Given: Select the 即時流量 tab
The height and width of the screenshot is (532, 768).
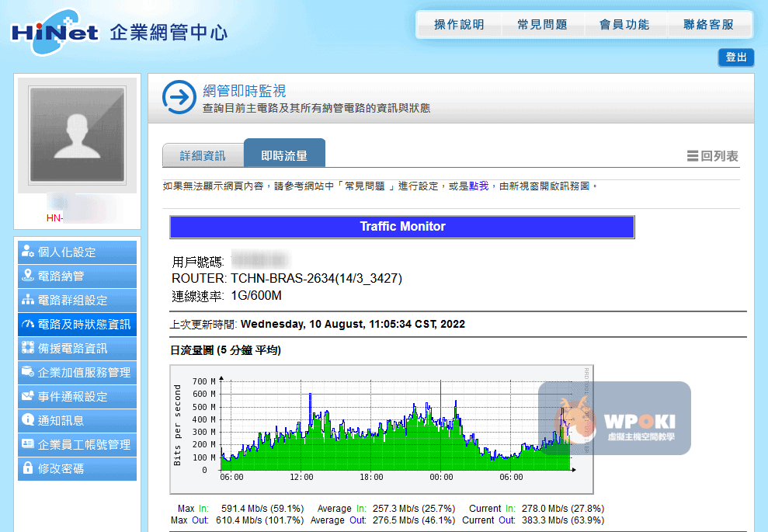Looking at the screenshot, I should (x=284, y=155).
